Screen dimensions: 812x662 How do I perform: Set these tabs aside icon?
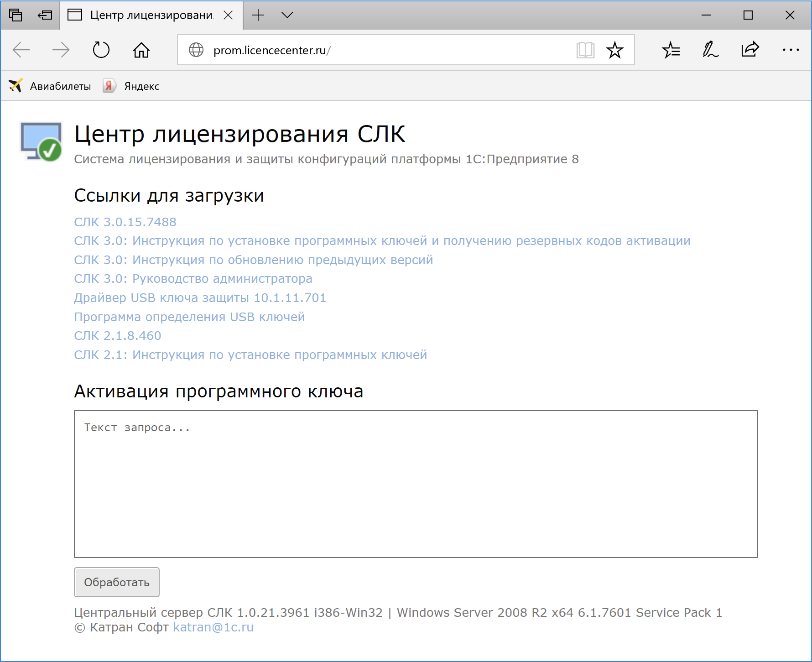[x=45, y=15]
